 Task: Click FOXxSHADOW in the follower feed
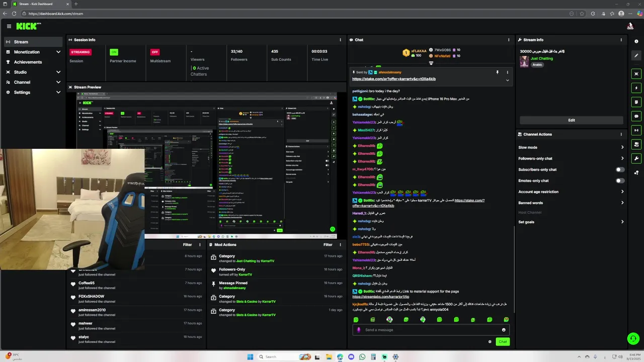(92, 297)
